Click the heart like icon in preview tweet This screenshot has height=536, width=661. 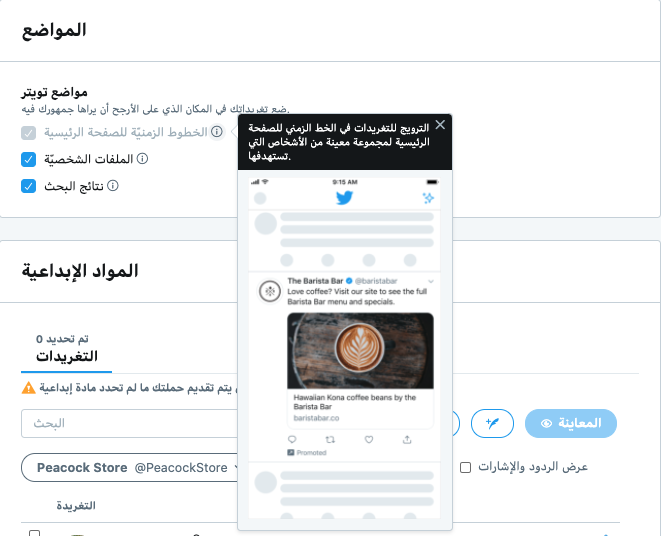(369, 440)
